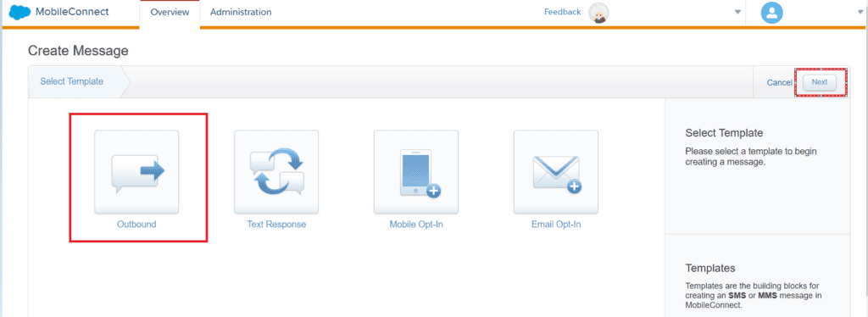Click the Create Message heading
The height and width of the screenshot is (317, 868).
click(x=78, y=52)
